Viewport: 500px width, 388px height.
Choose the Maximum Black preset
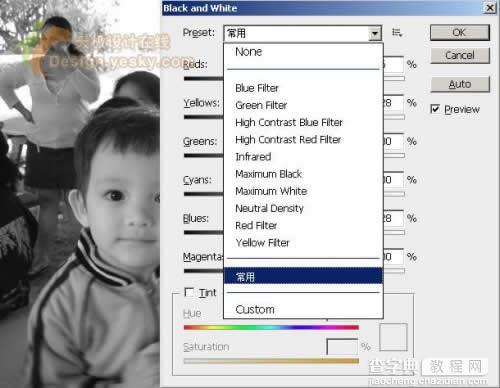coord(268,174)
